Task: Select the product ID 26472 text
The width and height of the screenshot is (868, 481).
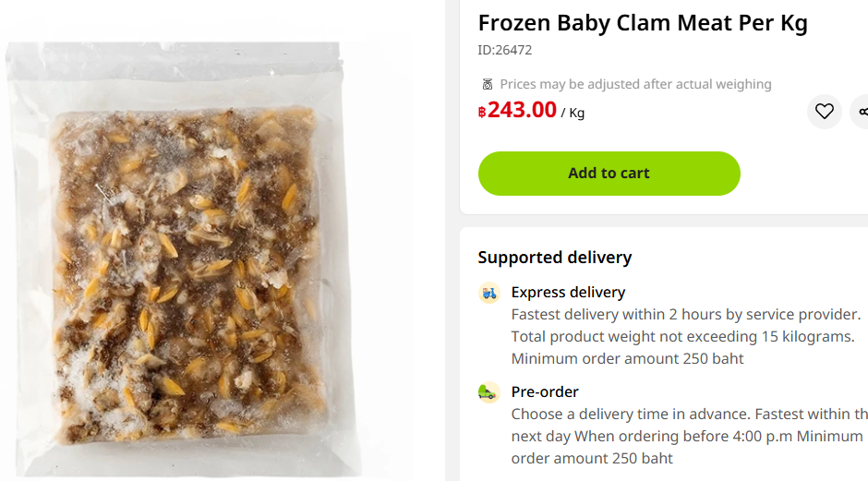Action: [504, 50]
